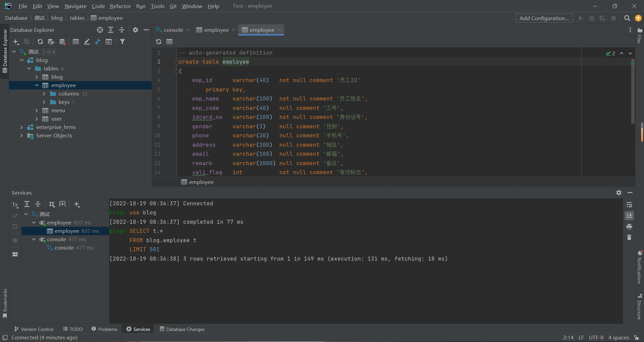The height and width of the screenshot is (342, 644).
Task: Click the Deactivate data source icon
Action: 62,42
